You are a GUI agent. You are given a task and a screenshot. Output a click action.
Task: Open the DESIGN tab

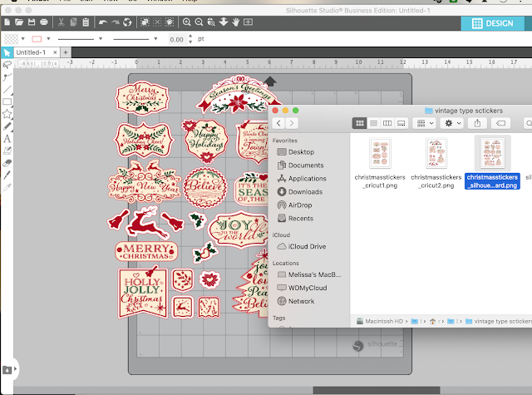[493, 23]
